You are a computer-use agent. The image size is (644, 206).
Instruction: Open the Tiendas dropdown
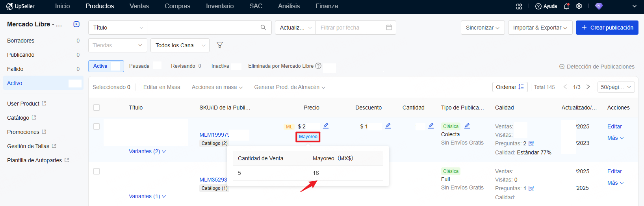pyautogui.click(x=118, y=45)
